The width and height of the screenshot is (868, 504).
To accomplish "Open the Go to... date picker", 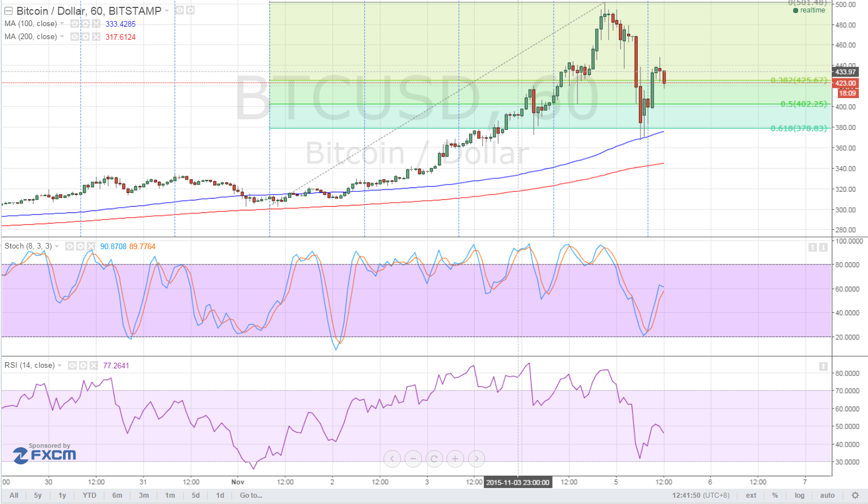I will click(x=251, y=495).
